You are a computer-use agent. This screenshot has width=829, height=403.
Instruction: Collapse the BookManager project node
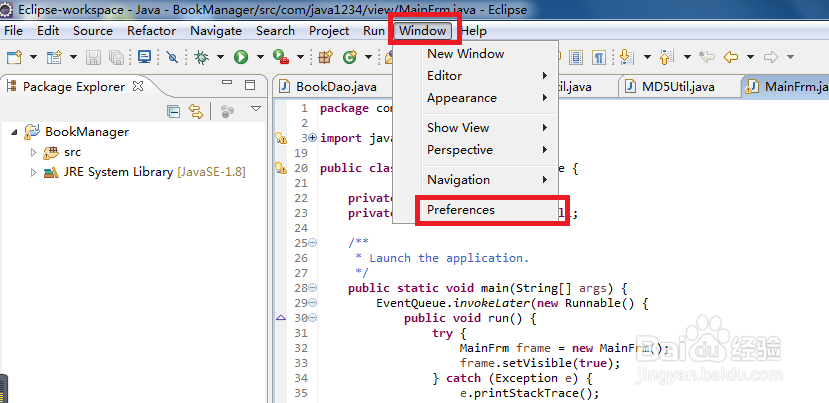(14, 132)
